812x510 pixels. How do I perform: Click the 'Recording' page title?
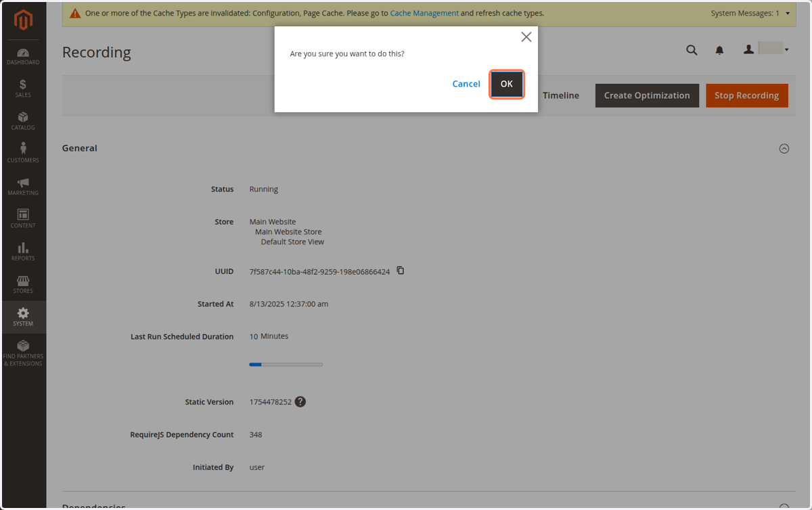click(97, 52)
